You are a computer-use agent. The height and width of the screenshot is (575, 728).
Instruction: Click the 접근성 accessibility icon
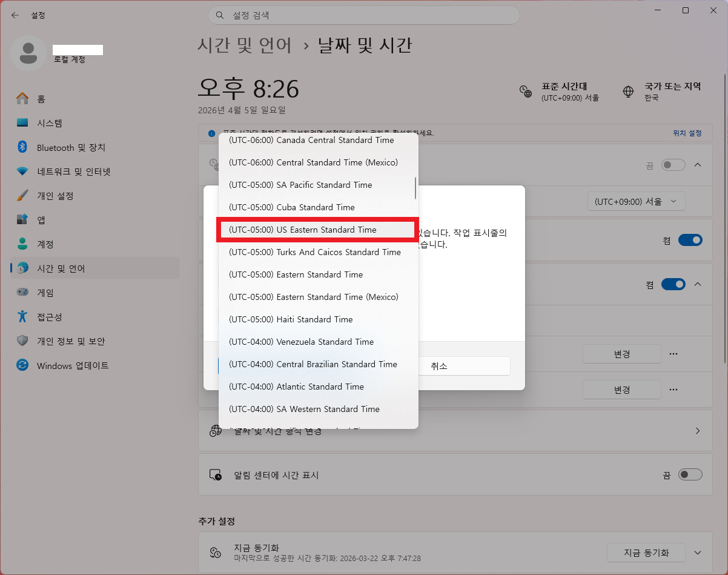point(22,317)
